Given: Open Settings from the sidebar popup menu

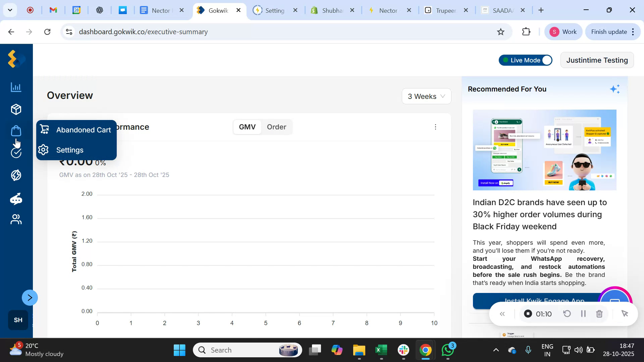Looking at the screenshot, I should click(x=70, y=150).
